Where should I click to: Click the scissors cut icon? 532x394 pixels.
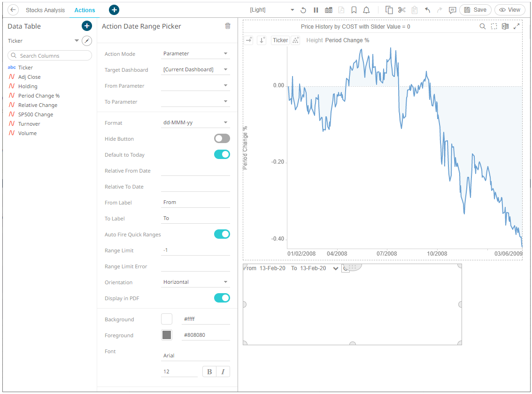click(x=401, y=10)
